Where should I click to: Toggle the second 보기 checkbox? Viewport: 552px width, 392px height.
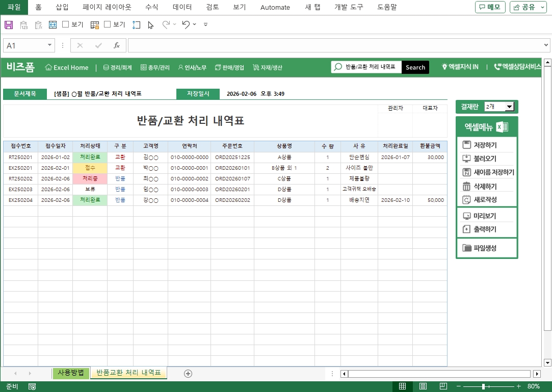(x=108, y=24)
